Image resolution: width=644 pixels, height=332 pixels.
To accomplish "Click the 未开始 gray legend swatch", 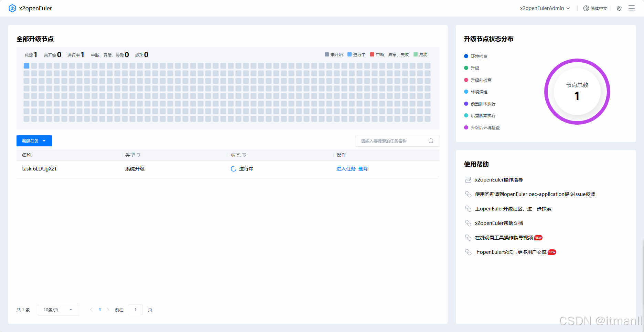I will click(327, 54).
